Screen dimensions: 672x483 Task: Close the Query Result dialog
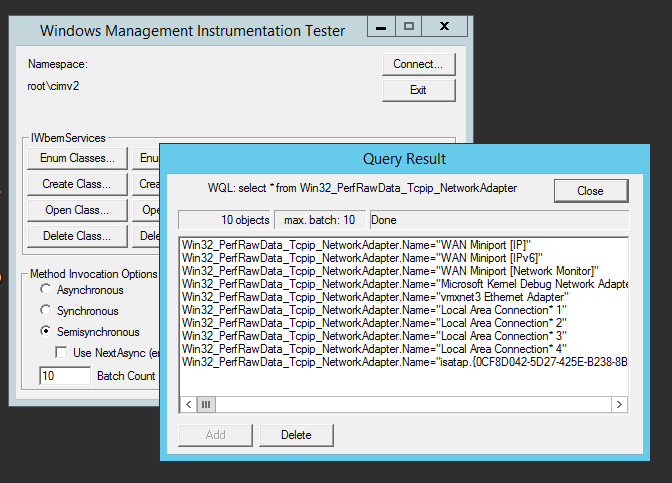tap(591, 191)
